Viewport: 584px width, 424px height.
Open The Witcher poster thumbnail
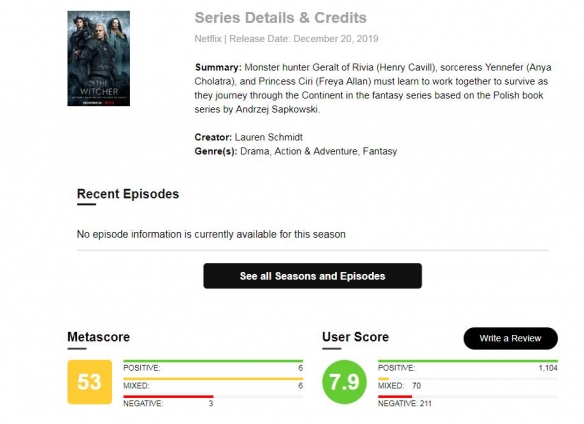tap(99, 58)
